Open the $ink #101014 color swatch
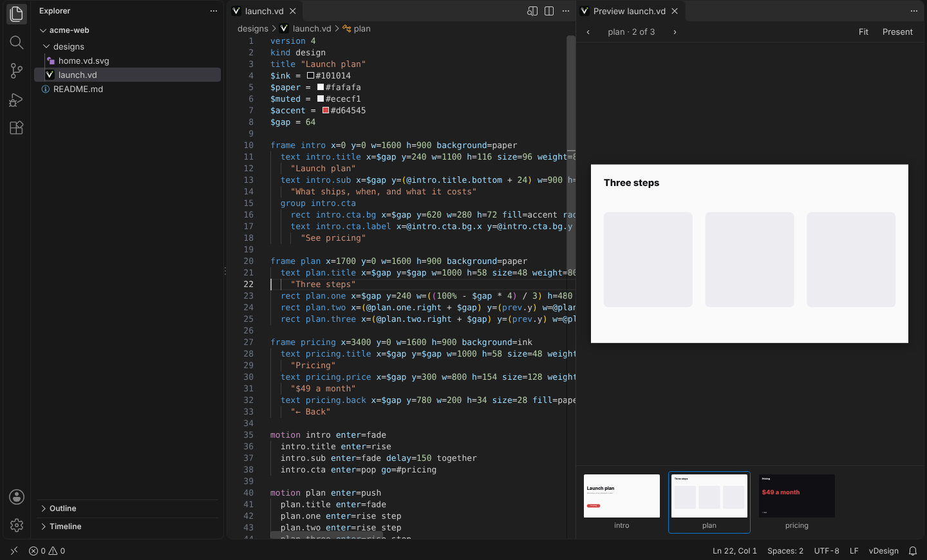Screen dimensions: 927x560 click(x=310, y=76)
